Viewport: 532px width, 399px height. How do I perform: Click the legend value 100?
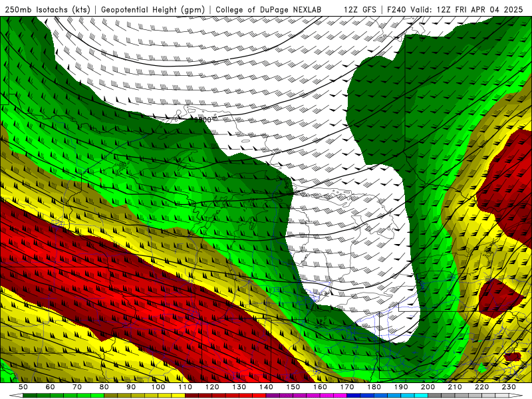pyautogui.click(x=158, y=387)
